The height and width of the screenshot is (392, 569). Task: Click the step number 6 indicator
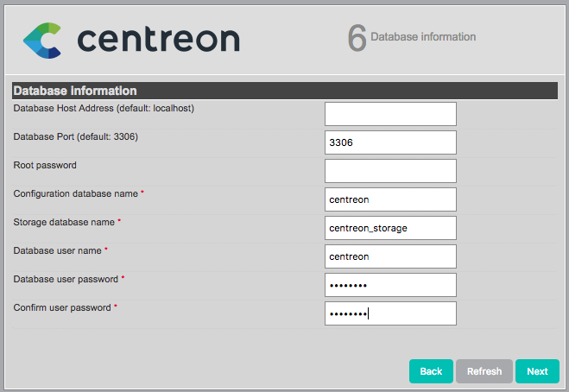357,38
